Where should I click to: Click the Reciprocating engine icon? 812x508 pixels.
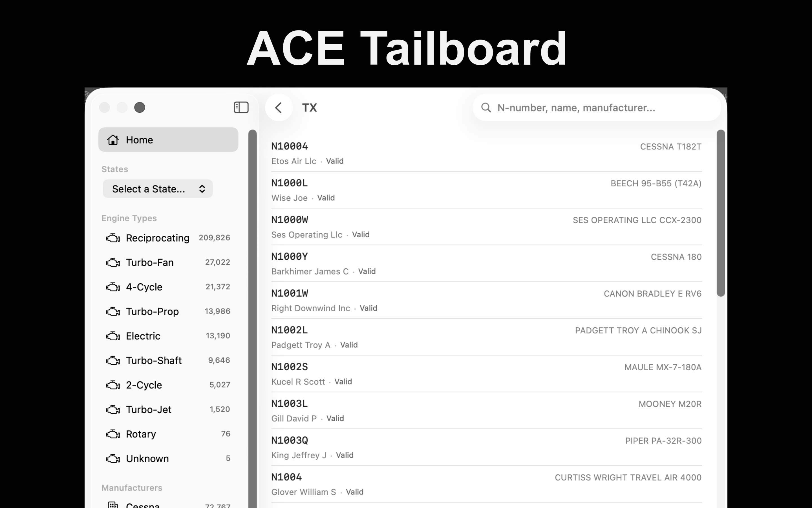point(113,238)
